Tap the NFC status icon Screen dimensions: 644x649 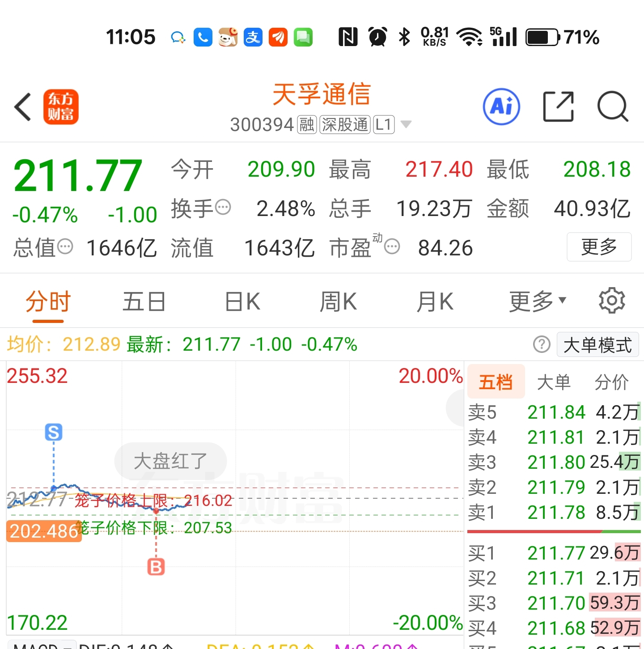[347, 37]
